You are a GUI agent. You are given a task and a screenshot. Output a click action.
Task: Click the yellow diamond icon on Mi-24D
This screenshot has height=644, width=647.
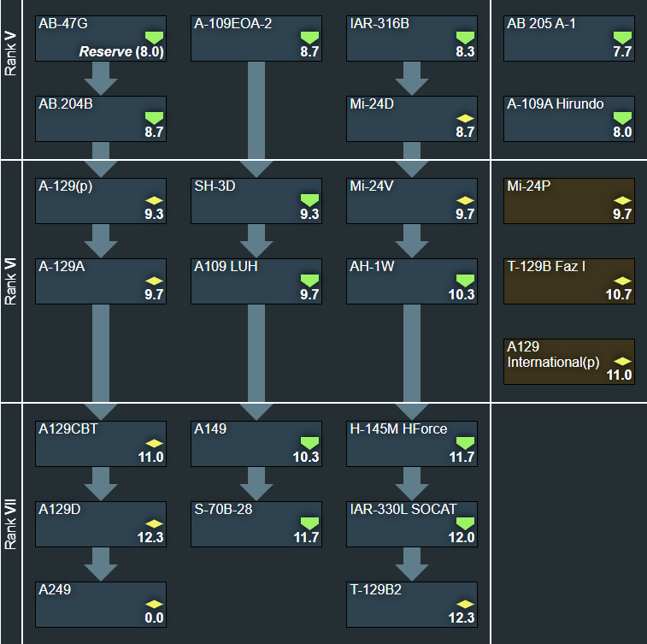465,118
